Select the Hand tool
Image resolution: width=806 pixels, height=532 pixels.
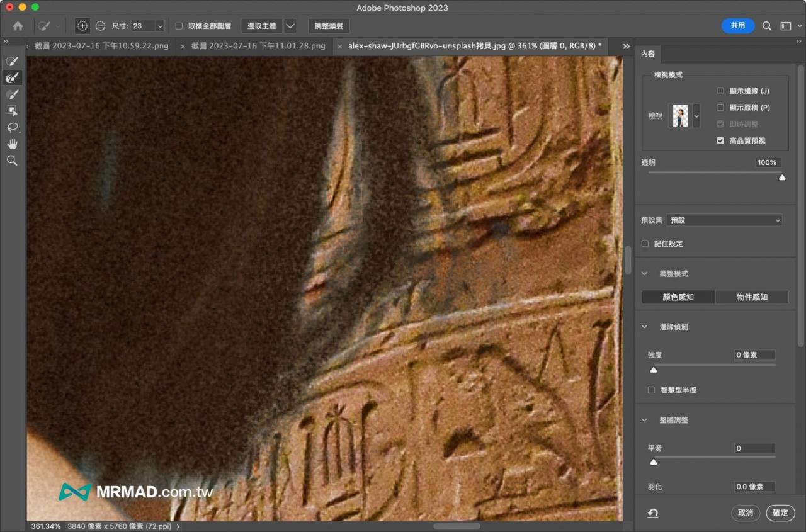(x=12, y=144)
